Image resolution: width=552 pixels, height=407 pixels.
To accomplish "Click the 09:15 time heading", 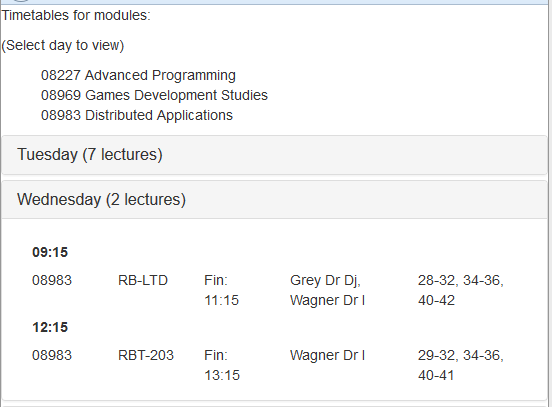I will [50, 252].
